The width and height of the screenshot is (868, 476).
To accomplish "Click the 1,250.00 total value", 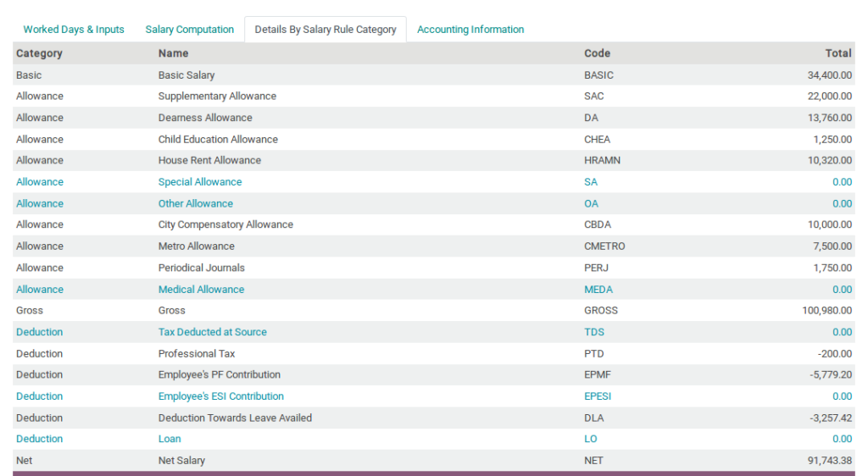I will [832, 139].
